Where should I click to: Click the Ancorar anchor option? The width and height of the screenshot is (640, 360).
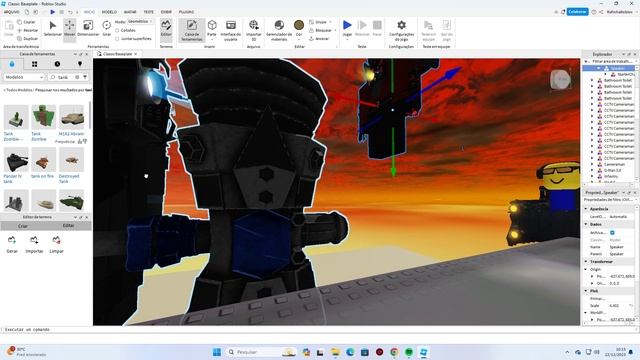click(319, 38)
